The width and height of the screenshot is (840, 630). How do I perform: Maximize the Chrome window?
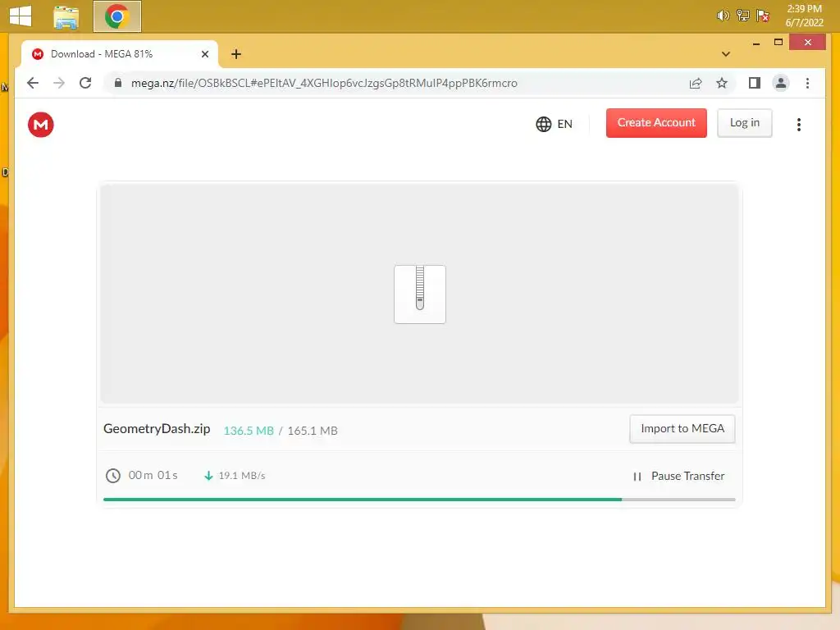coord(778,43)
